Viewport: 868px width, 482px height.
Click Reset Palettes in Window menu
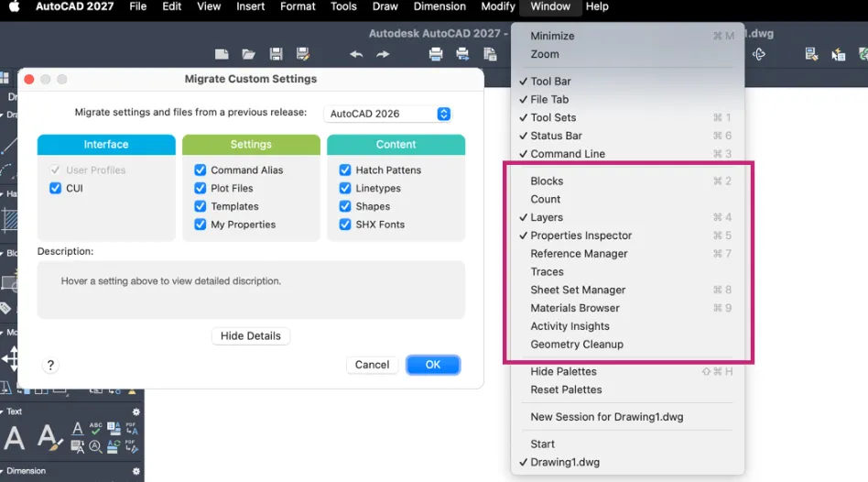point(627,389)
